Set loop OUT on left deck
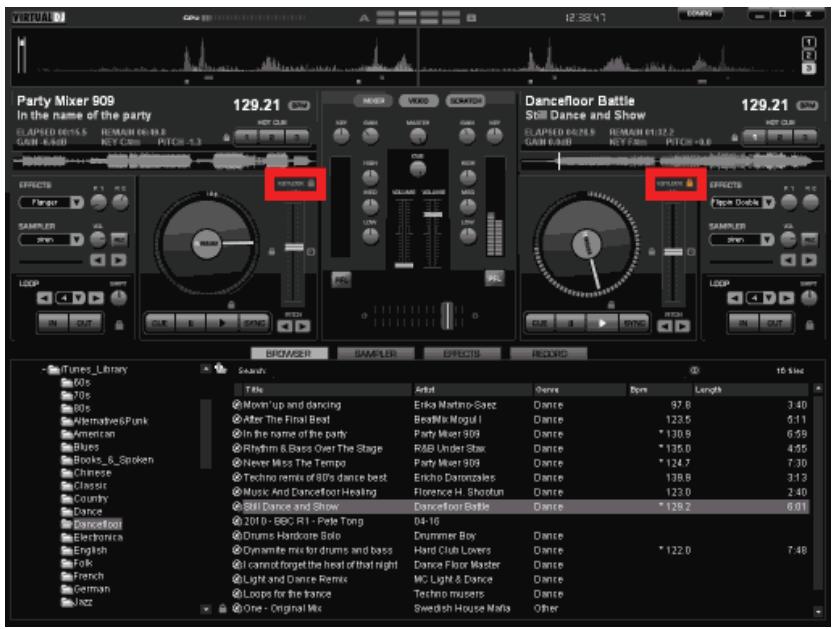This screenshot has width=832, height=629. pos(85,323)
